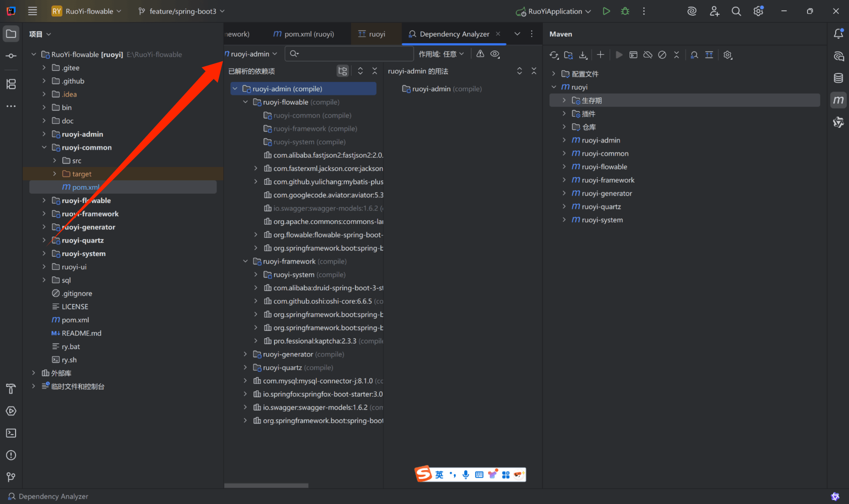Collapse the ruoyi-common folder in project tree
The width and height of the screenshot is (849, 504).
(44, 147)
